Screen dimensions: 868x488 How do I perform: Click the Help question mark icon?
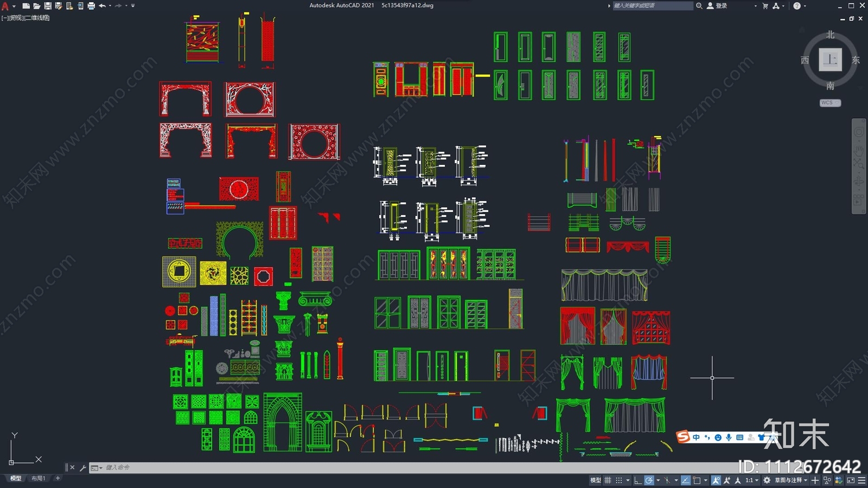click(x=796, y=6)
